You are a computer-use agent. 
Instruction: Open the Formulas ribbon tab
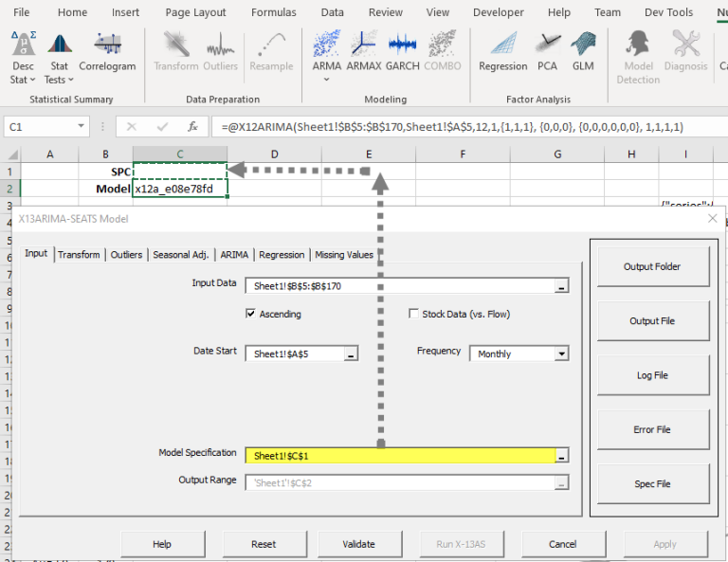point(273,12)
